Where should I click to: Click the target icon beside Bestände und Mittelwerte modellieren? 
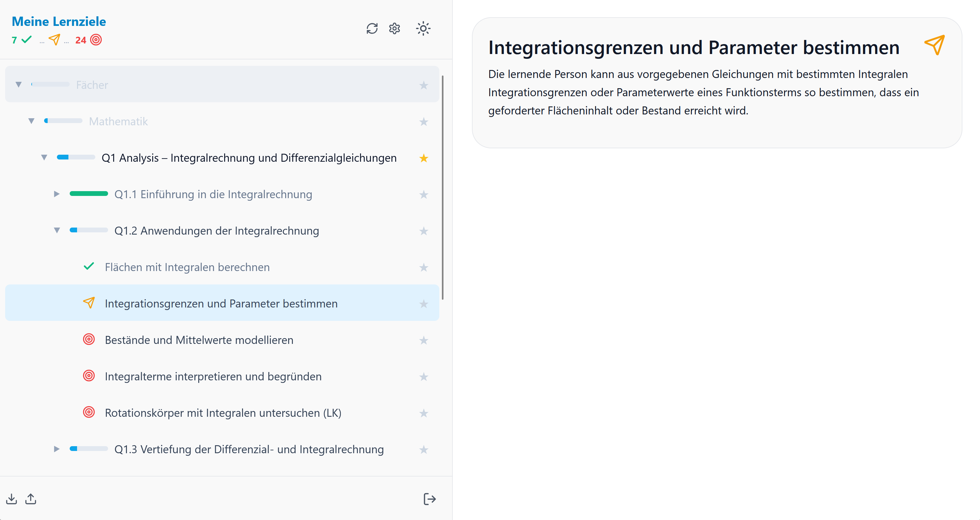click(x=89, y=339)
